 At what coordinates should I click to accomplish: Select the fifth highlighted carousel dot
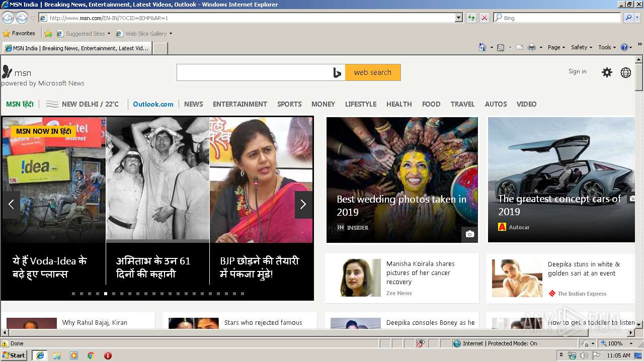point(106,293)
